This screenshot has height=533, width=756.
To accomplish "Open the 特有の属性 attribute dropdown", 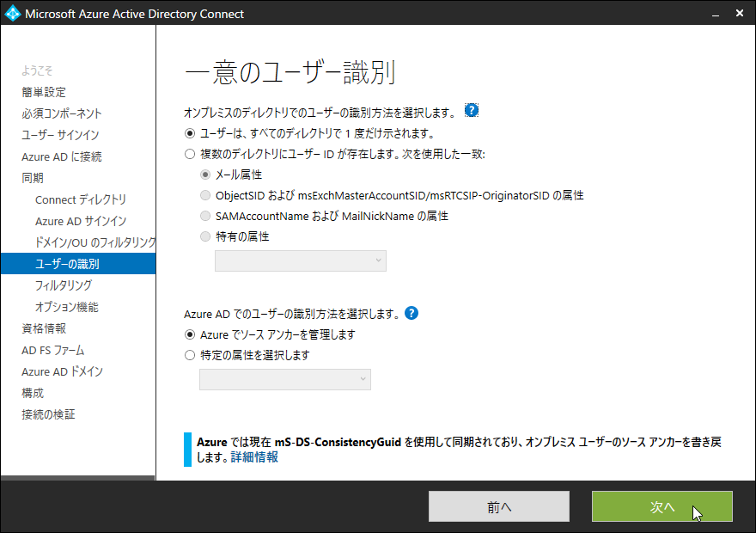I will (301, 260).
